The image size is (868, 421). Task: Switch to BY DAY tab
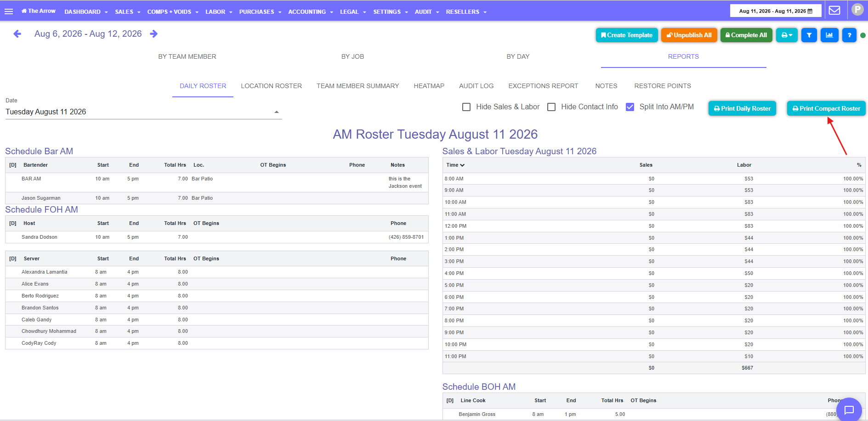point(518,56)
